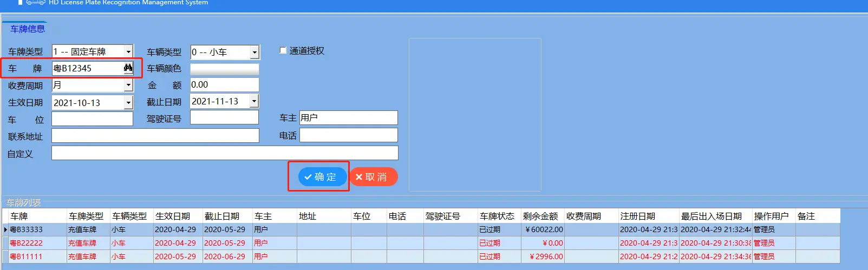Click the 生效日期 column header in list
The image size is (868, 270).
(178, 216)
